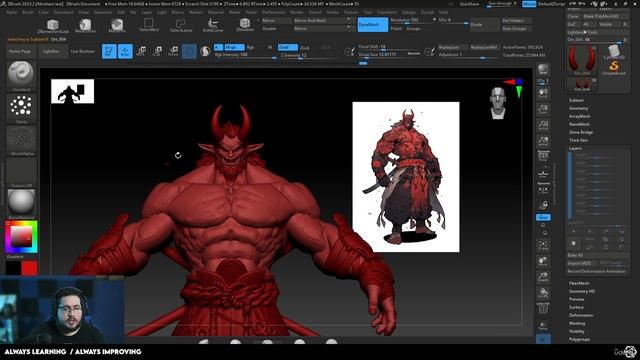Image resolution: width=640 pixels, height=360 pixels.
Task: Open the Spray stroke selector
Action: point(21,109)
